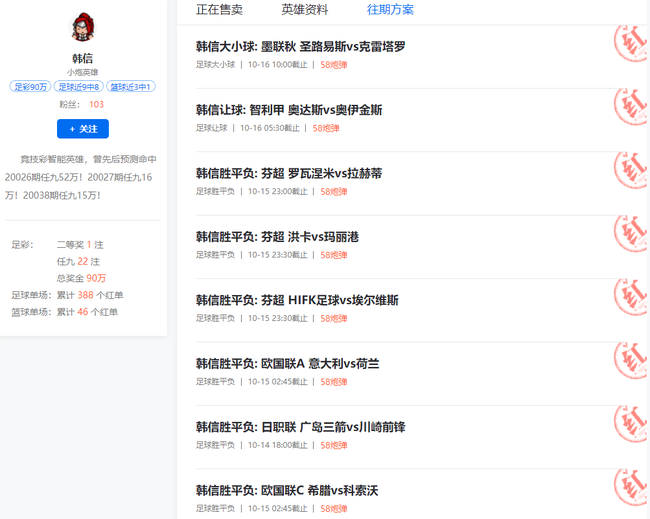This screenshot has height=519, width=650.
Task: Open 日职联 广岛三箭vs川崎前锋 plan
Action: (x=300, y=427)
